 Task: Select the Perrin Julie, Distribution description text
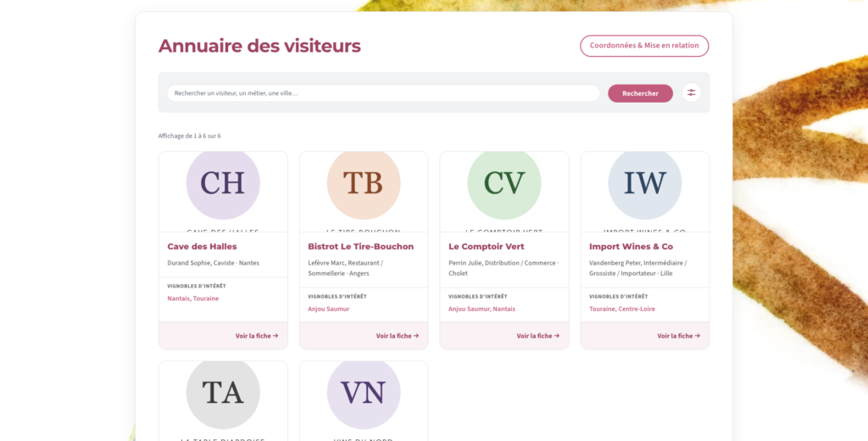click(x=504, y=268)
